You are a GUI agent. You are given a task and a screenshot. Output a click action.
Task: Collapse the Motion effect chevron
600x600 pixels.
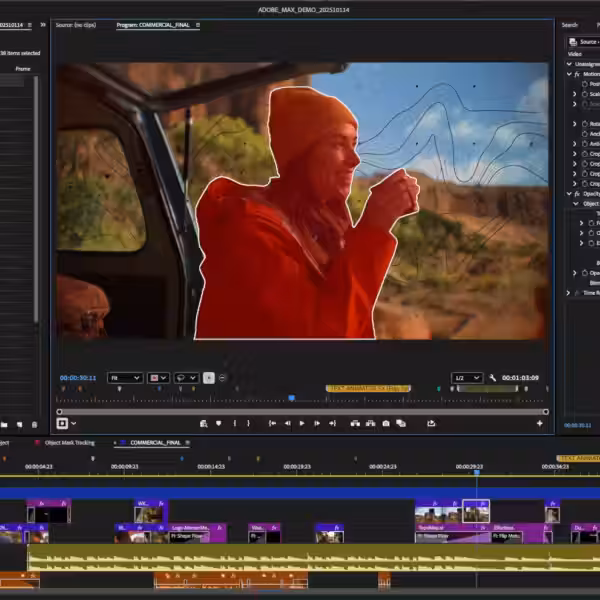(569, 74)
